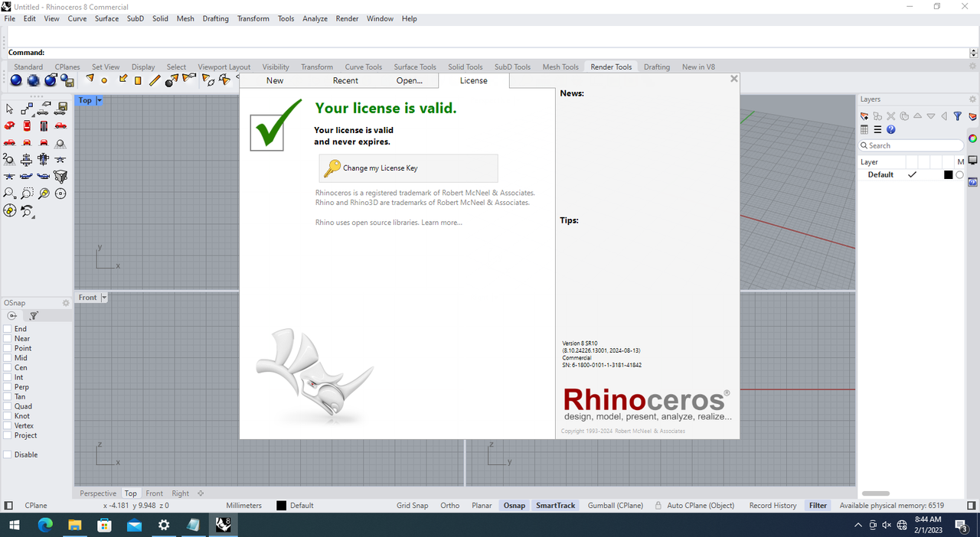The image size is (980, 537).
Task: Enable the Cen object snap
Action: [8, 368]
